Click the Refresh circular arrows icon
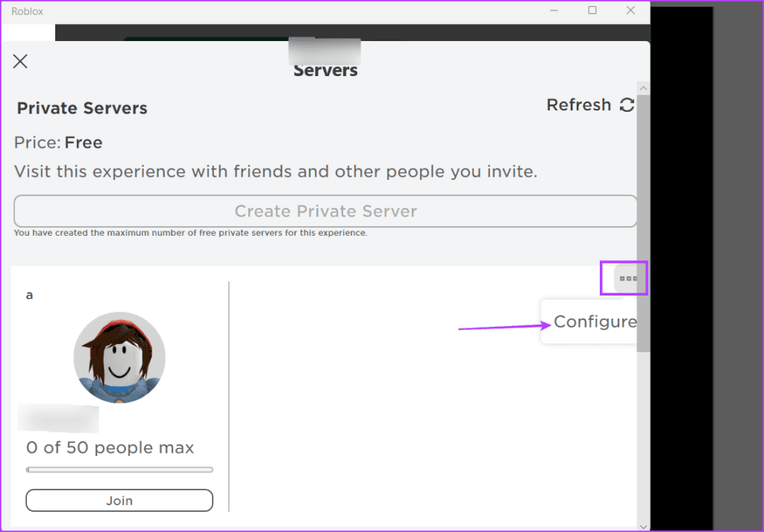Viewport: 764px width, 532px height. coord(627,104)
